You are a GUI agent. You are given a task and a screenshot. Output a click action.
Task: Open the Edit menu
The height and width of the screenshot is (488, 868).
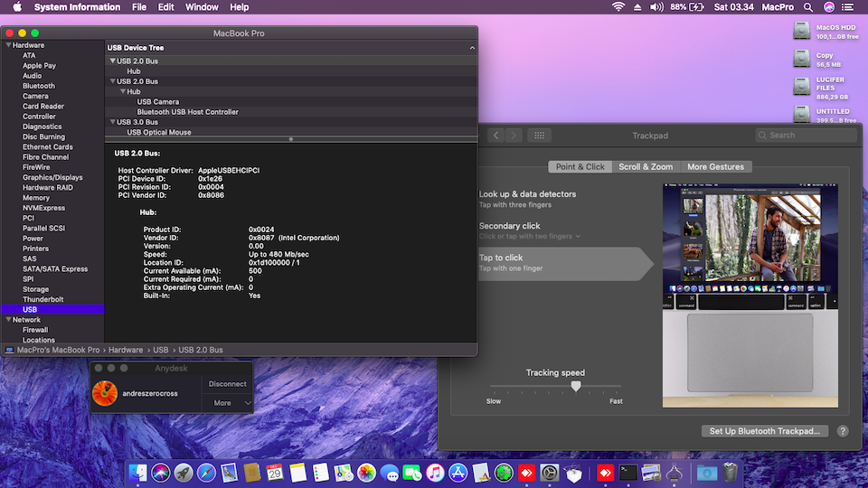165,7
